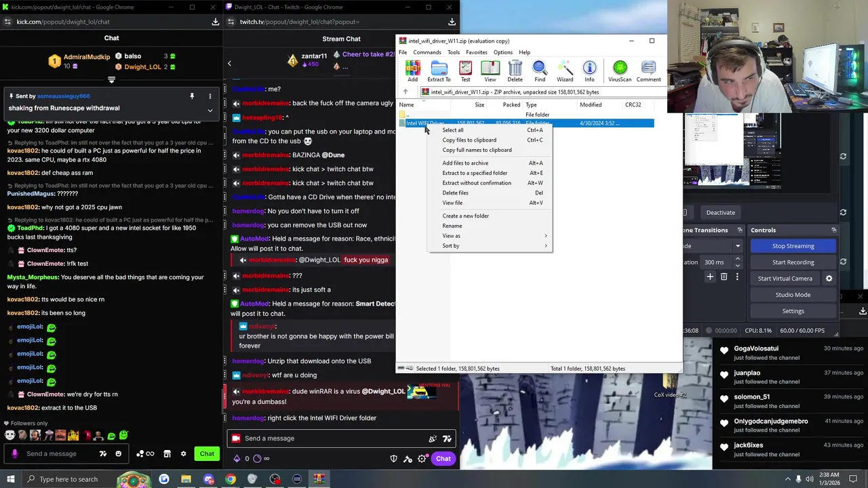Click Start Virtual Camera button
Image resolution: width=868 pixels, height=488 pixels.
tap(785, 279)
